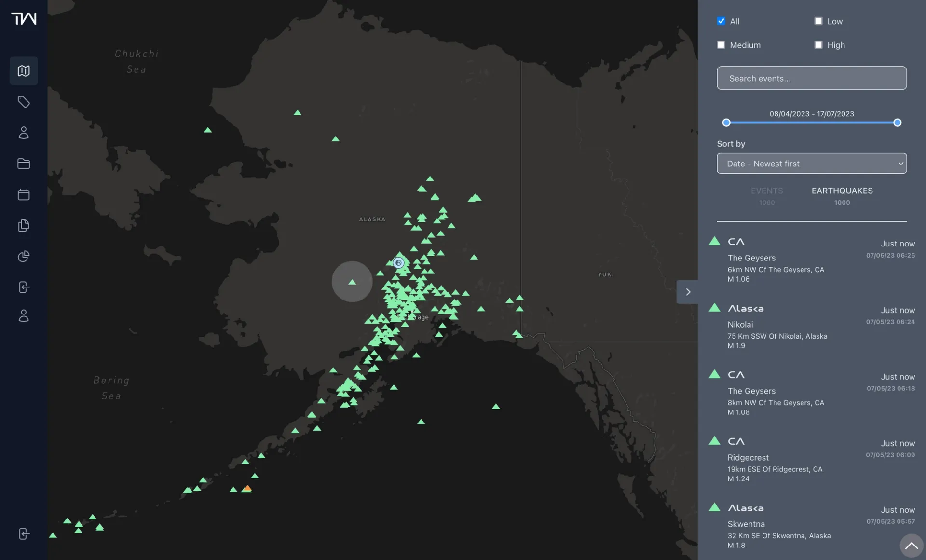The height and width of the screenshot is (560, 926).
Task: Open the calendar icon in sidebar
Action: [x=24, y=194]
